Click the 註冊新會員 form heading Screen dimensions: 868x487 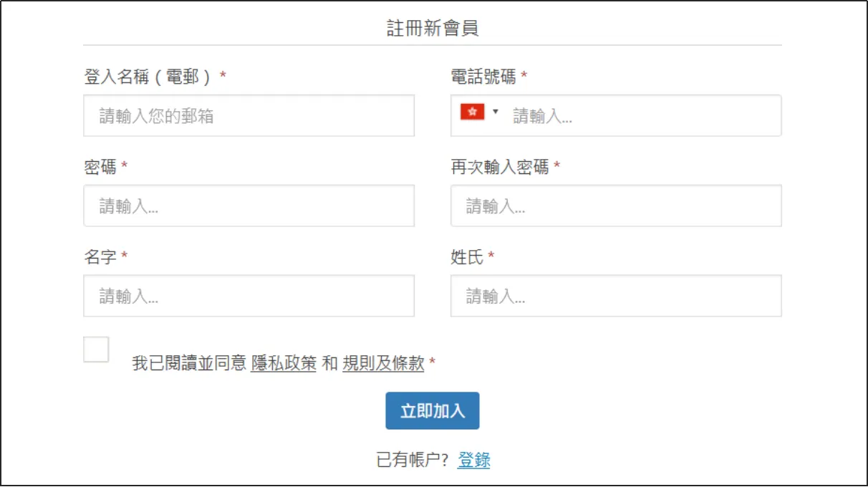point(433,29)
